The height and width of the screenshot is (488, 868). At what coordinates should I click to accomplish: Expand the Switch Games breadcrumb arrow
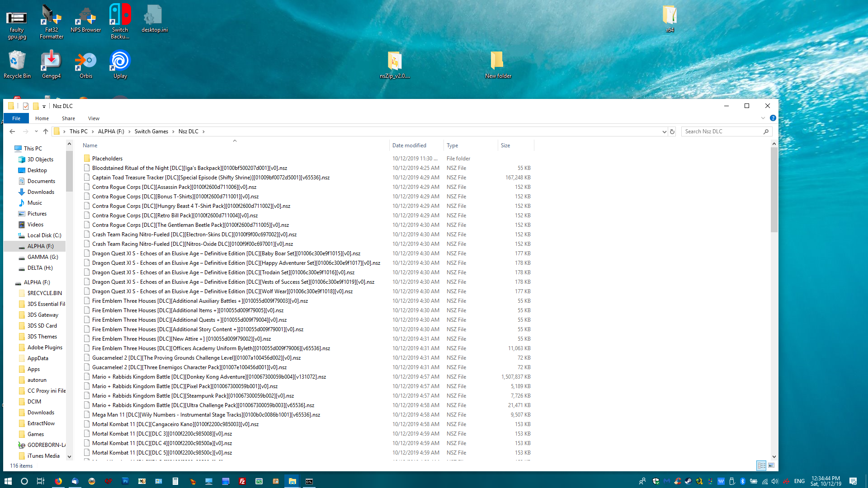click(173, 131)
